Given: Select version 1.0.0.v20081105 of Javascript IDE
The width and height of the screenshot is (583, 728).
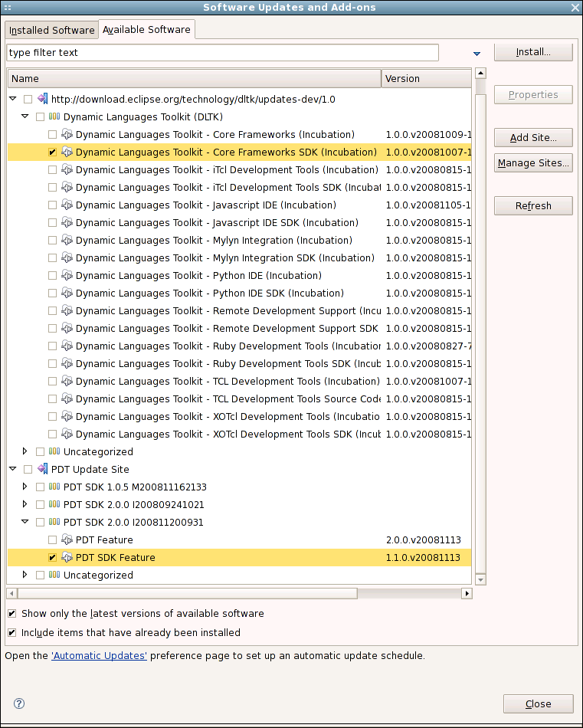Looking at the screenshot, I should tap(428, 205).
